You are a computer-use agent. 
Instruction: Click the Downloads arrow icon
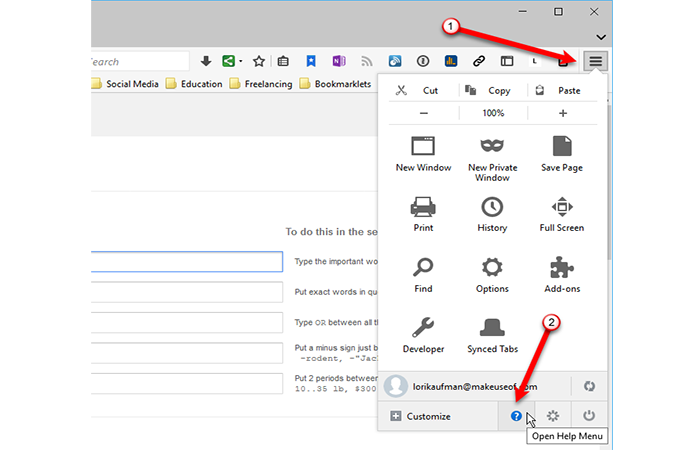coord(206,61)
